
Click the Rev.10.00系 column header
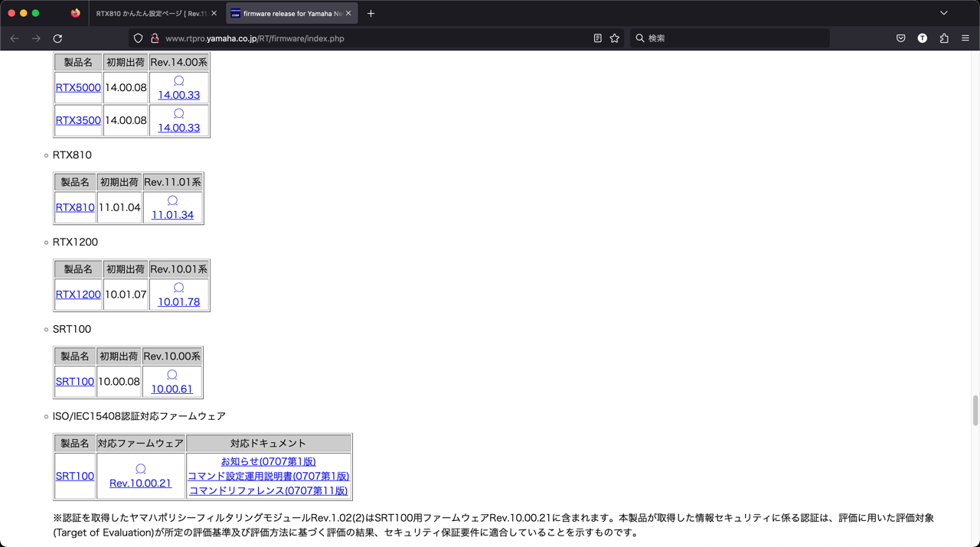tap(172, 357)
